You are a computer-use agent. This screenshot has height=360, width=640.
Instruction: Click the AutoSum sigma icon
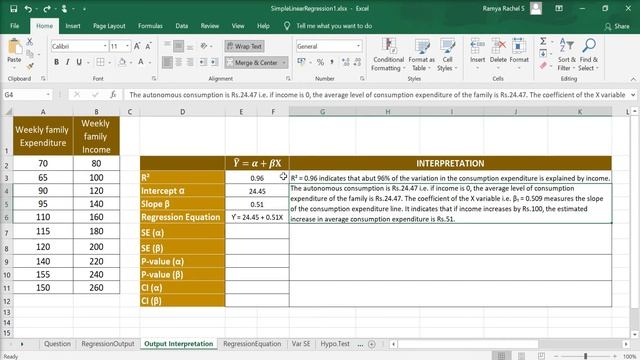543,41
